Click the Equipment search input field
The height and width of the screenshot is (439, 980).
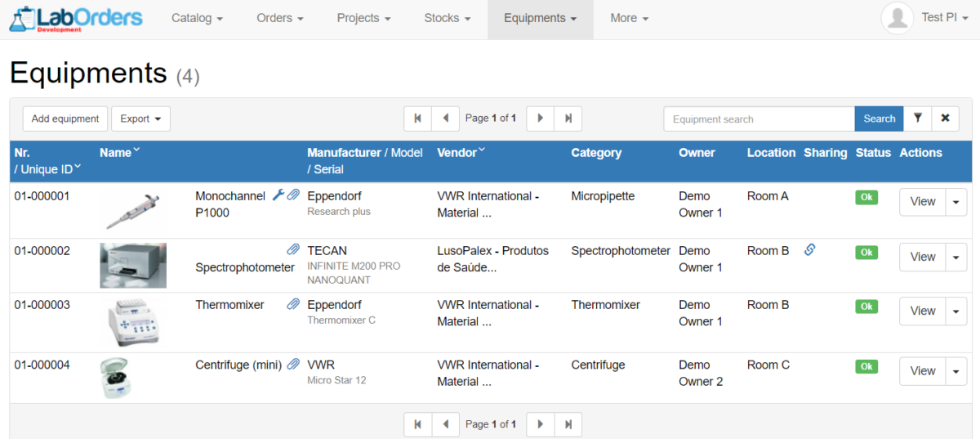pyautogui.click(x=758, y=119)
